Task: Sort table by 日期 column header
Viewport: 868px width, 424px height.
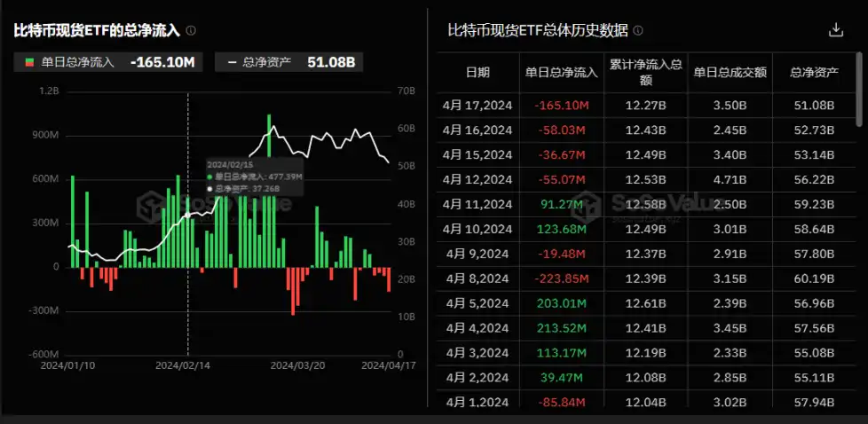Action: click(477, 73)
